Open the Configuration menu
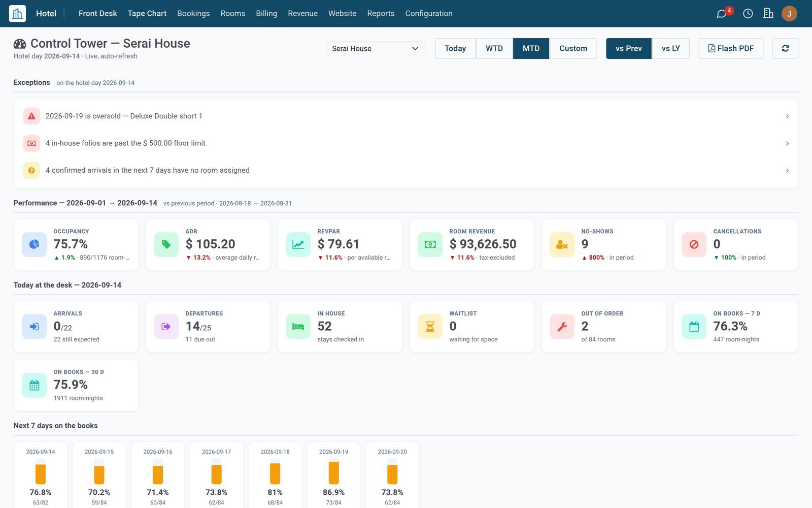The image size is (812, 508). click(429, 13)
